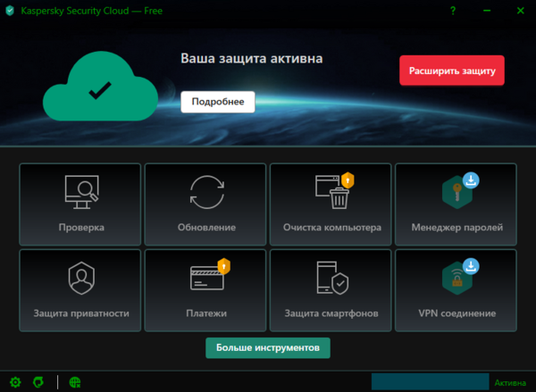Click the Больше инструментов button
The width and height of the screenshot is (536, 392).
[268, 348]
